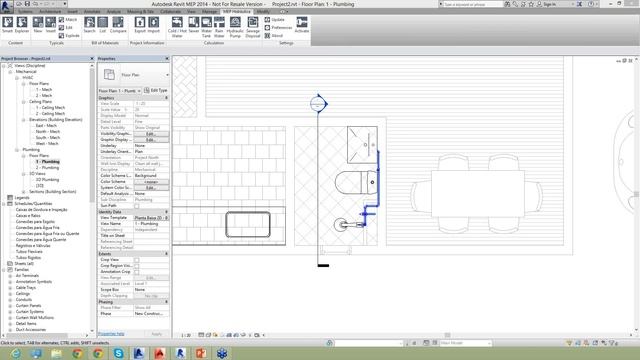Open File Explorer from the taskbar
Viewport: 640px width, 360px height.
(57, 353)
